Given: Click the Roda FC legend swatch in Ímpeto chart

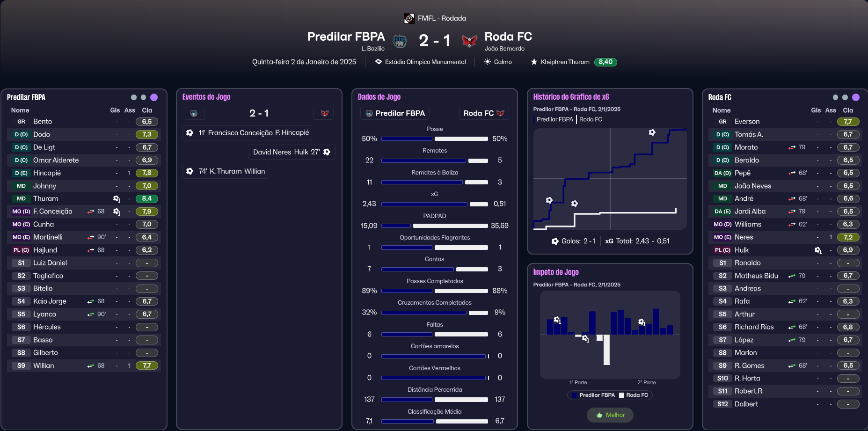Looking at the screenshot, I should pyautogui.click(x=622, y=395).
